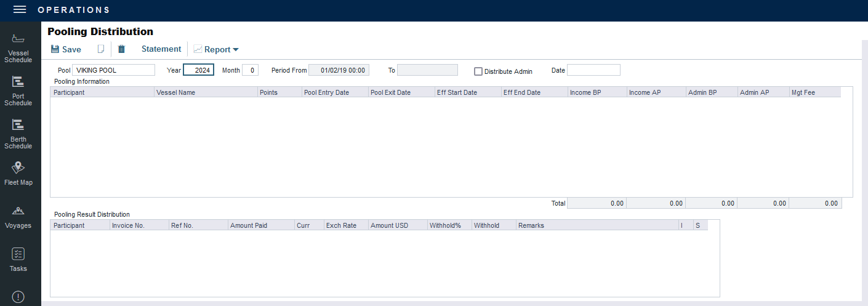Click the new document icon in toolbar
Screen dimensions: 868x306
pos(102,49)
